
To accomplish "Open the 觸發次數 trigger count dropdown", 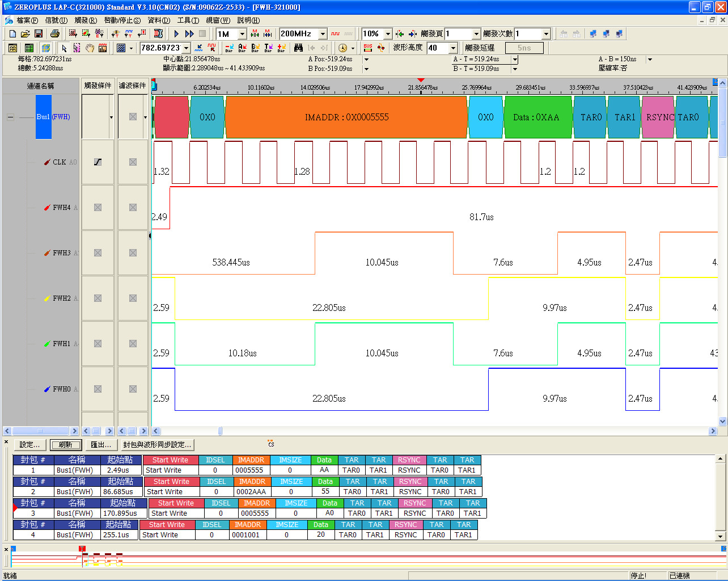I will point(546,34).
